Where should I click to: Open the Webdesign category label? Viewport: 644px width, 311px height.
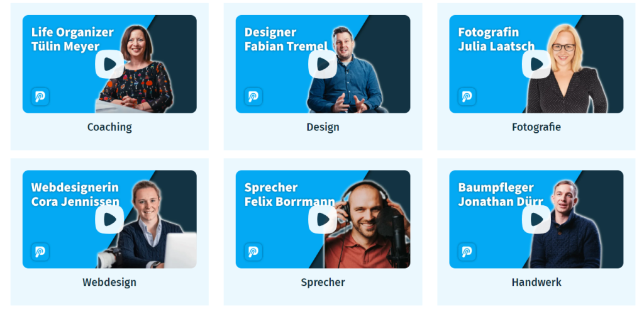[x=109, y=282]
